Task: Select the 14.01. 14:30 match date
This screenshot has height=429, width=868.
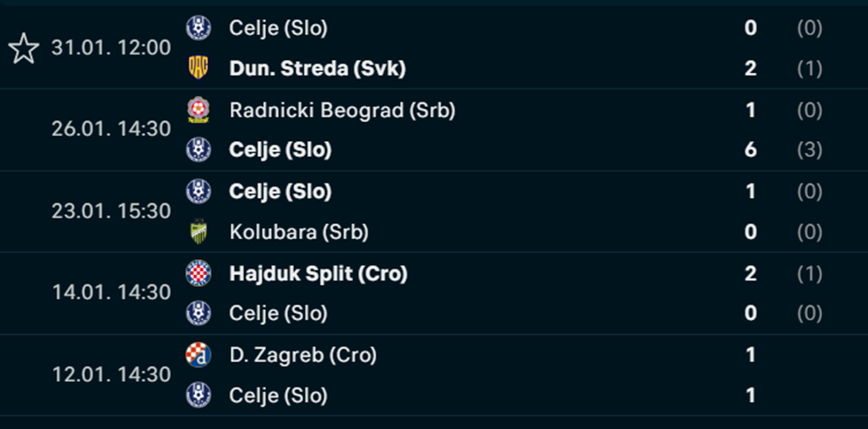Action: click(x=111, y=292)
